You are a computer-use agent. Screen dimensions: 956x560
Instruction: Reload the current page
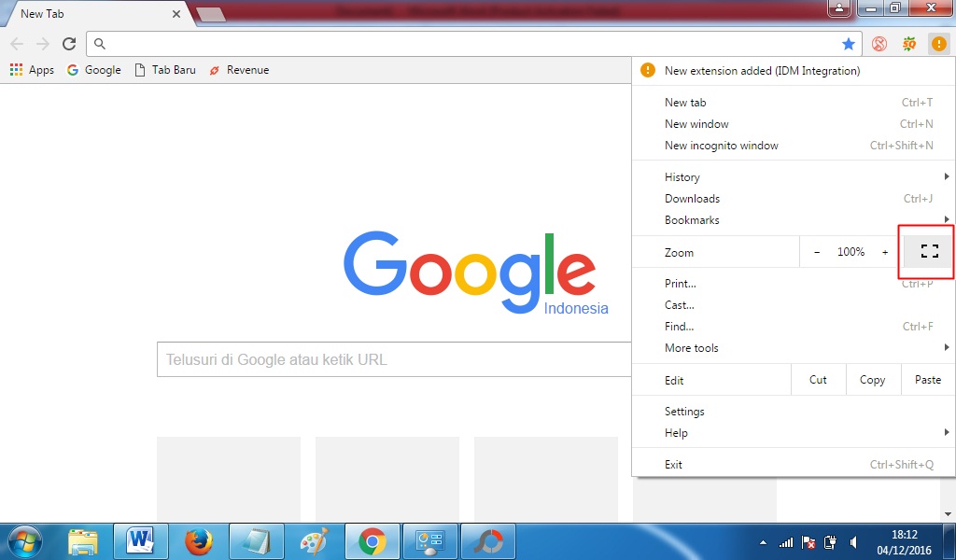(x=68, y=42)
